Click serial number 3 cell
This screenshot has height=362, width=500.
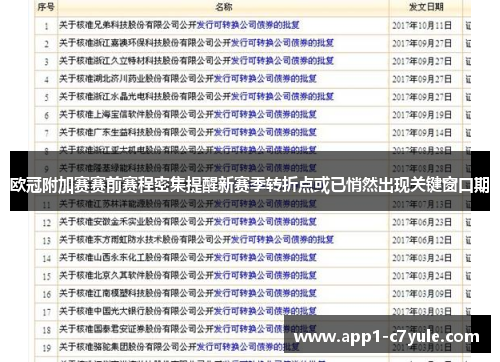pos(46,62)
